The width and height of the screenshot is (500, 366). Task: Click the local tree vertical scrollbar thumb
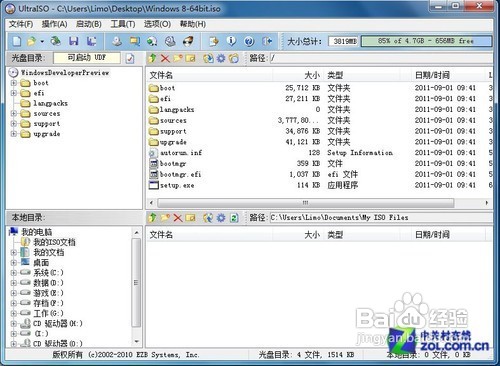[136, 283]
